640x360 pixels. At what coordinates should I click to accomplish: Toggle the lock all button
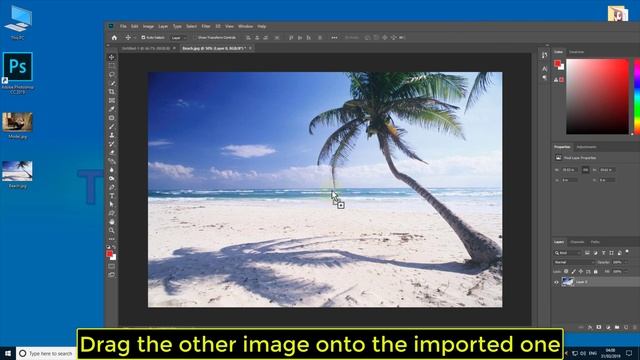point(596,271)
